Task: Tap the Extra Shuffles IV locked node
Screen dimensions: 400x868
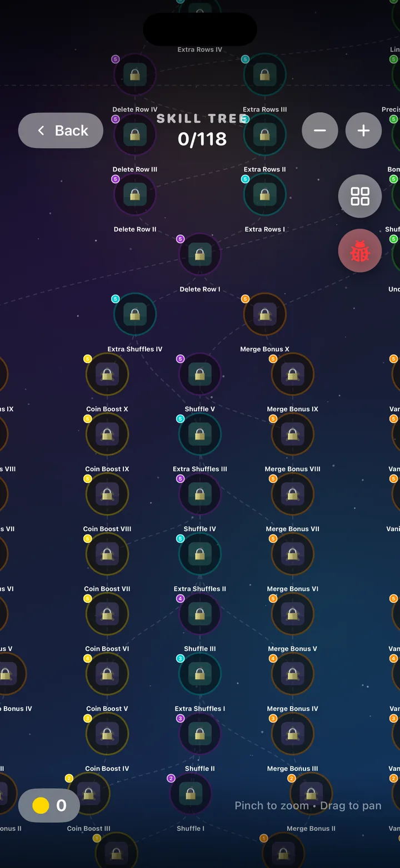Action: (135, 314)
